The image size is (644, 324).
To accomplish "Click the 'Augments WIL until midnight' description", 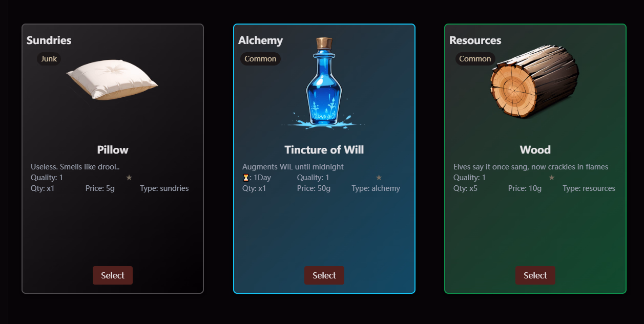I will tap(293, 167).
